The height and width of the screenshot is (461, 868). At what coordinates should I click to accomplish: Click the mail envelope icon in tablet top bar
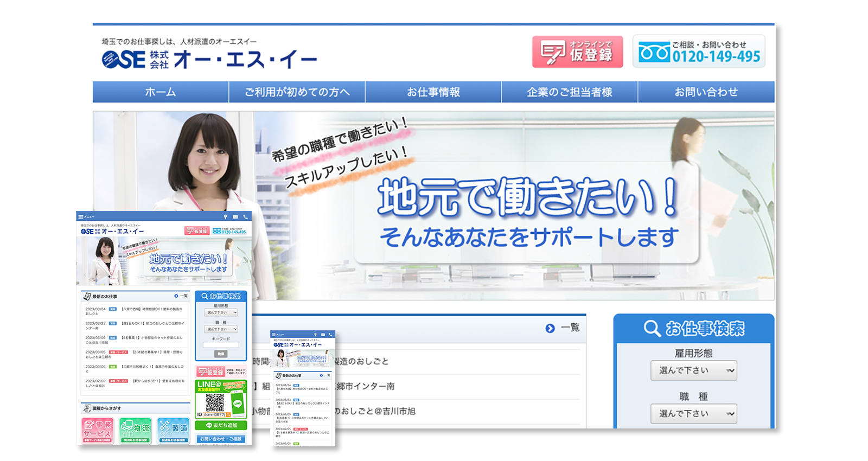pos(235,216)
